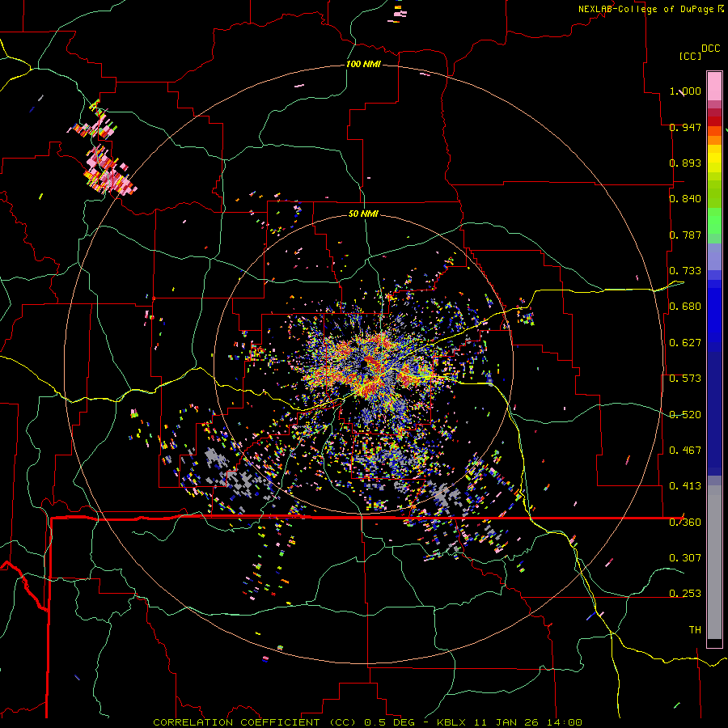
Task: Click the 11 JAN 26 date text
Action: [508, 722]
